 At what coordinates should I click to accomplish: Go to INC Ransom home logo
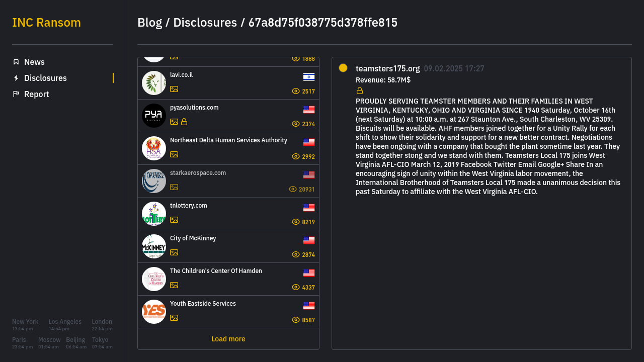[x=46, y=23]
